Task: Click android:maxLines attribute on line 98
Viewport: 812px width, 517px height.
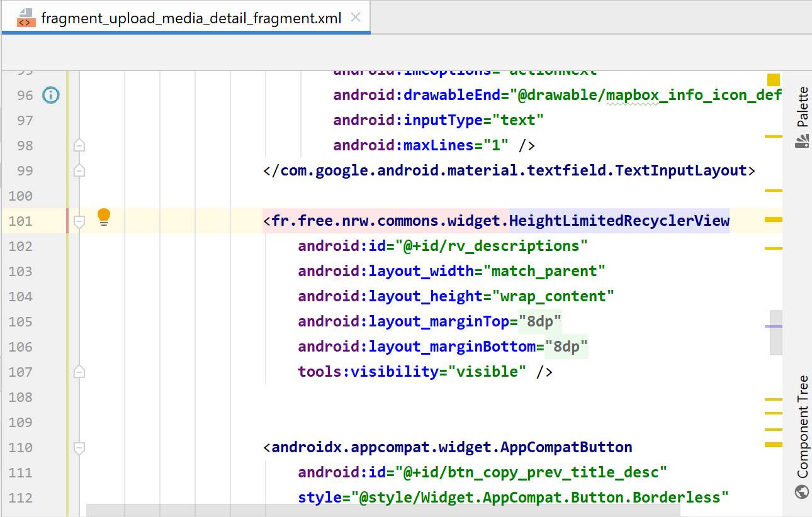Action: tap(403, 145)
